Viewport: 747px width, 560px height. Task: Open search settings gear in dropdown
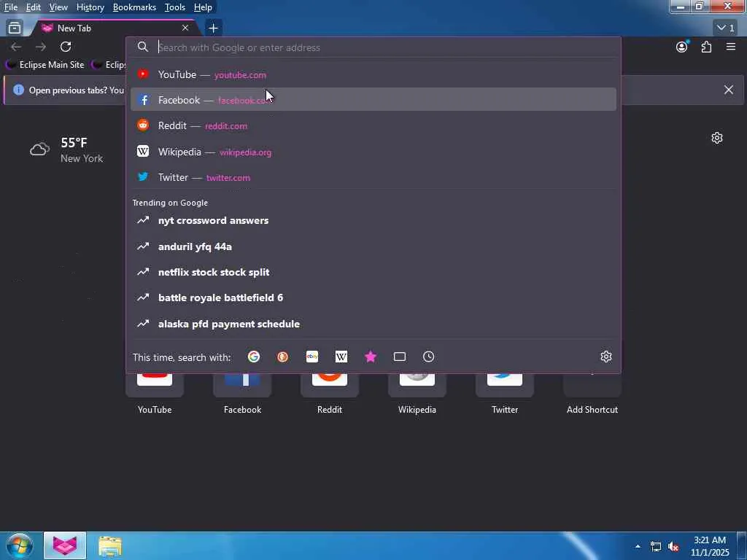[606, 357]
